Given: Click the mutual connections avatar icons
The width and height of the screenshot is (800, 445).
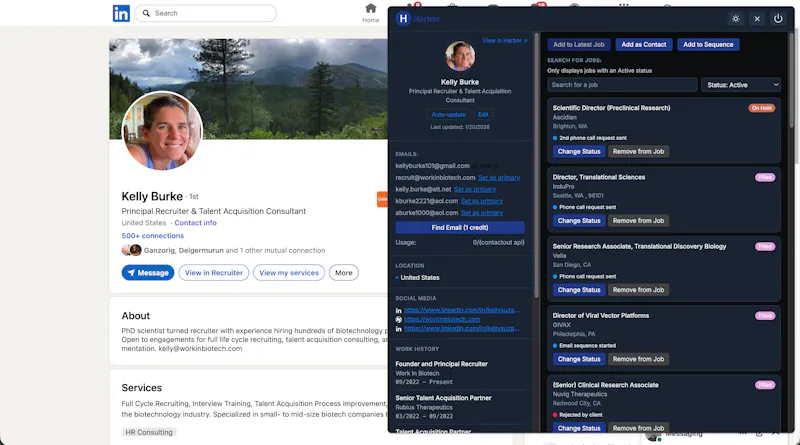Looking at the screenshot, I should point(132,250).
